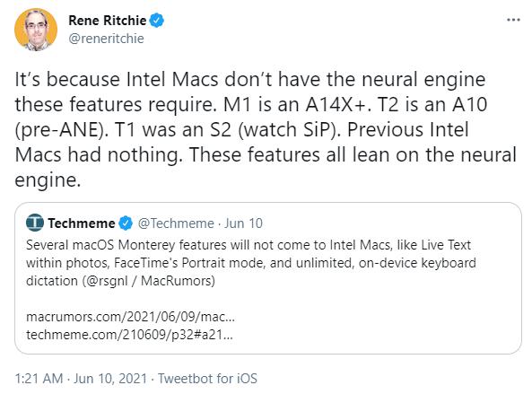
Task: Open the three-dot more options menu
Action: [513, 20]
